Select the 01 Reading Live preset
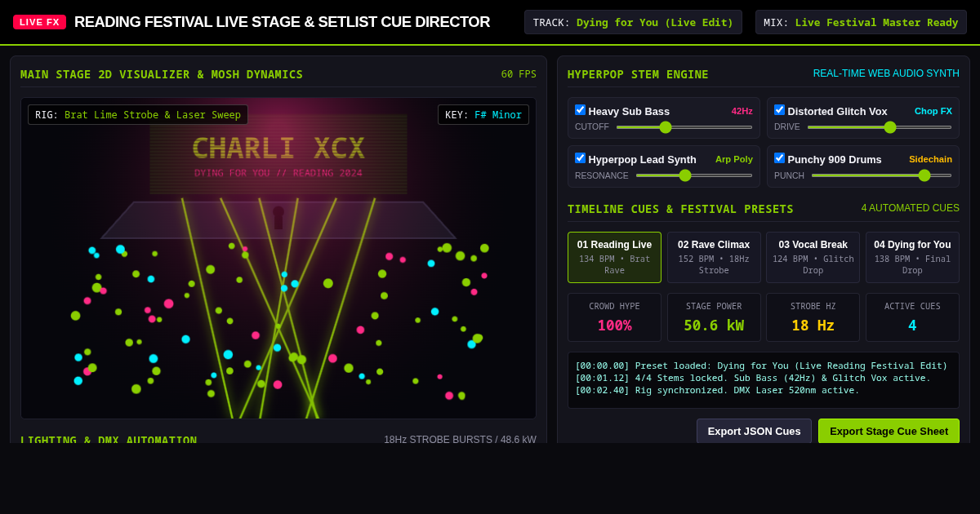980x514 pixels. coord(614,257)
